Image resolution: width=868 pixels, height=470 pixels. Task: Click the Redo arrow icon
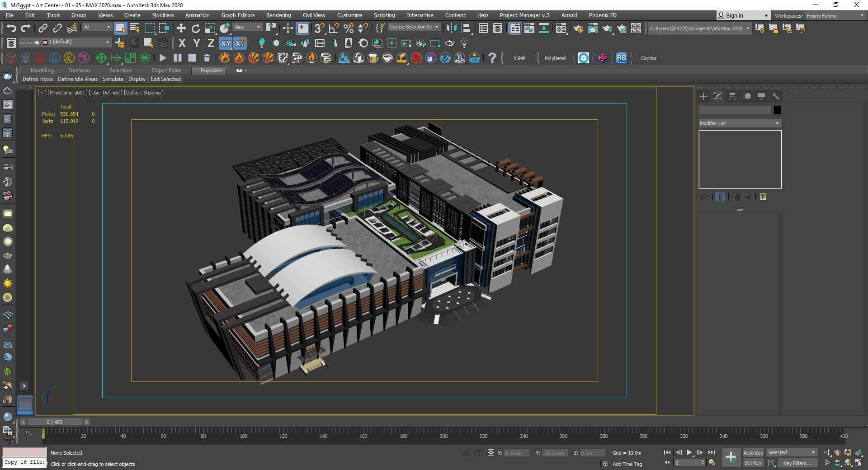[26, 28]
